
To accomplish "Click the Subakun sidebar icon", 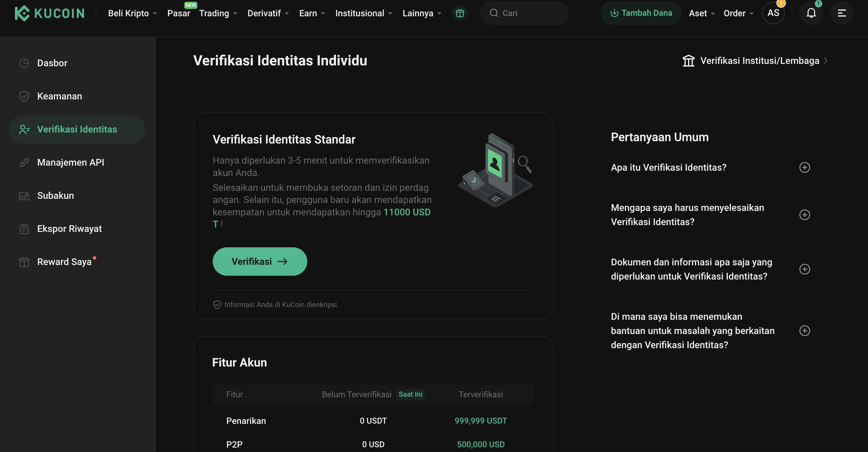I will 24,195.
